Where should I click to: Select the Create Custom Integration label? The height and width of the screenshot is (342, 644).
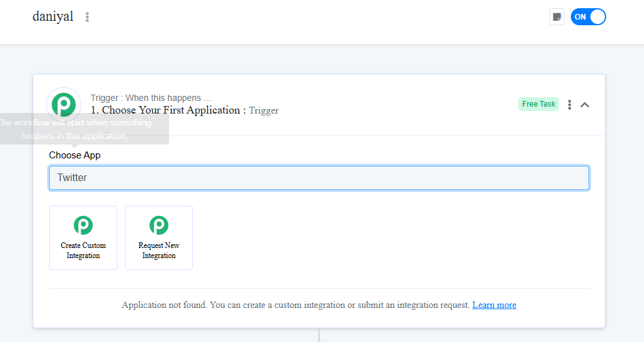(83, 251)
